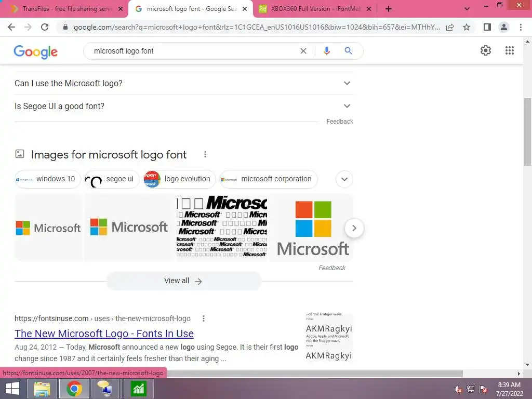Viewport: 532px width, 399px height.
Task: Click the scroll right arrow
Action: point(518,374)
